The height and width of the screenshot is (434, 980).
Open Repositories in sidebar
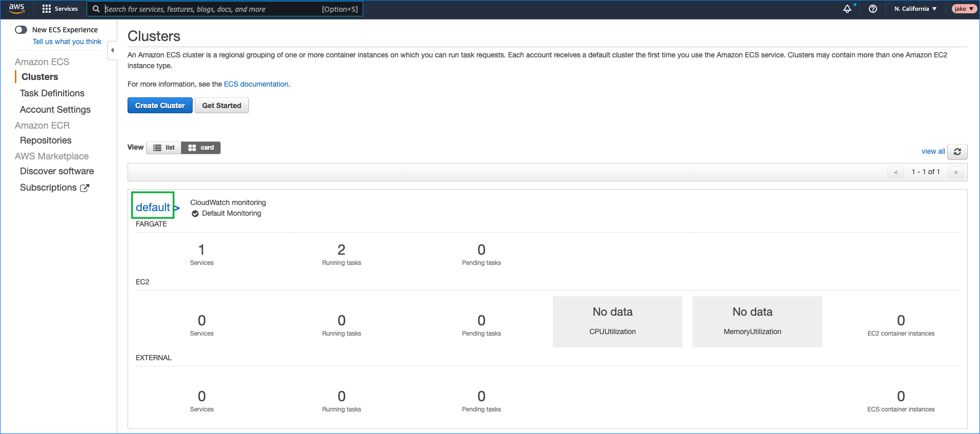coord(46,140)
